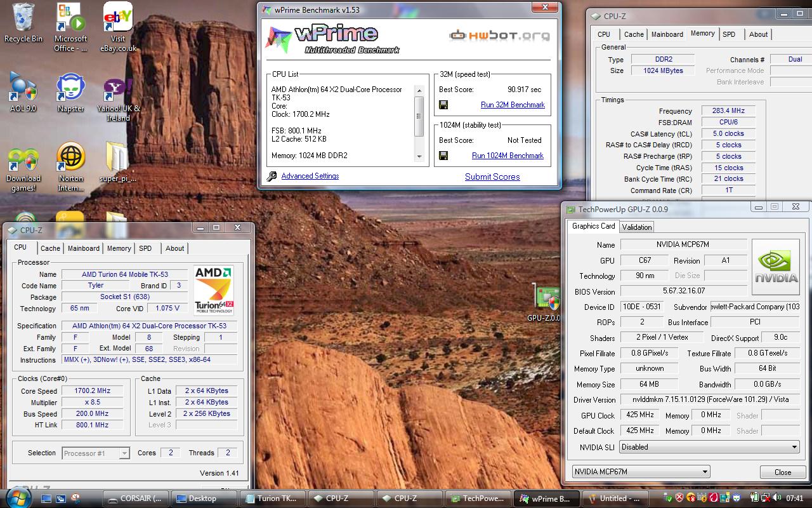Viewport: 812px width, 508px height.
Task: Click the Specification field in CPU-Z
Action: [x=149, y=326]
